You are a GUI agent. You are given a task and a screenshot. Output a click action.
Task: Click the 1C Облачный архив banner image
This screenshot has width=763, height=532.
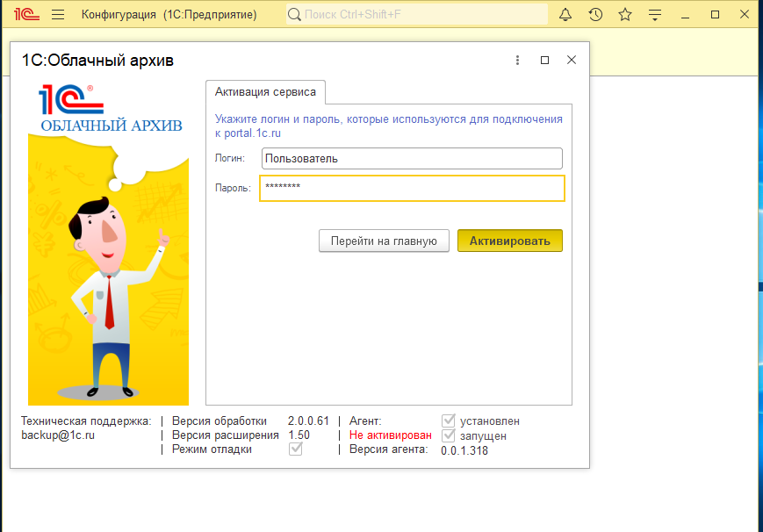point(108,243)
